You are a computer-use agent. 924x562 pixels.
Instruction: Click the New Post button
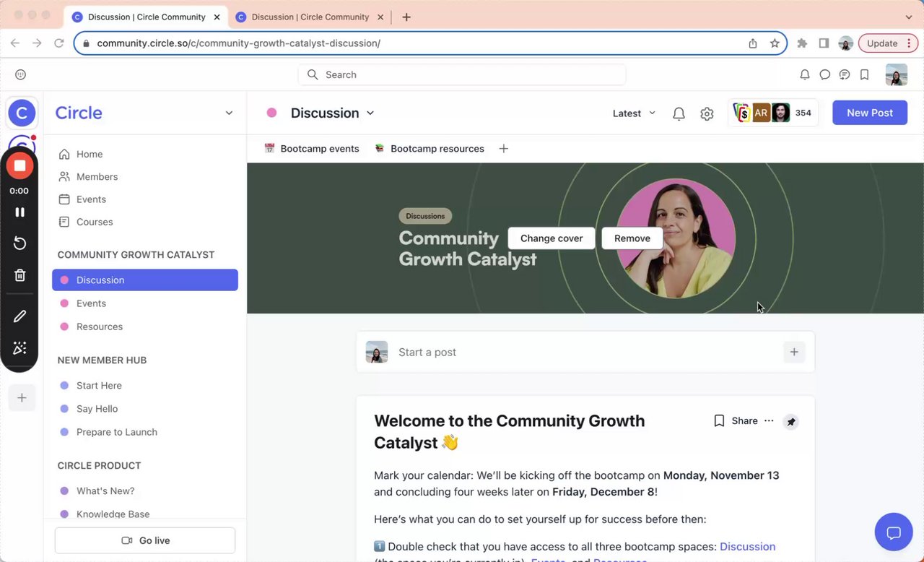coord(870,113)
